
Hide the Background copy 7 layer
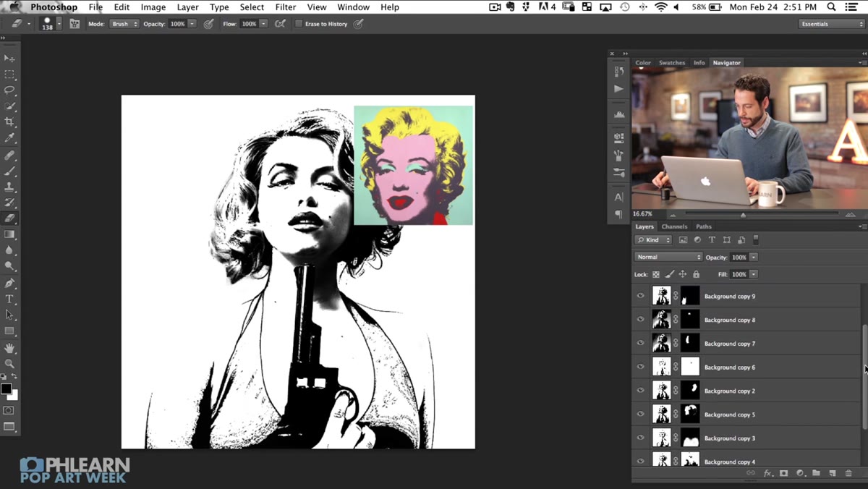coord(640,344)
